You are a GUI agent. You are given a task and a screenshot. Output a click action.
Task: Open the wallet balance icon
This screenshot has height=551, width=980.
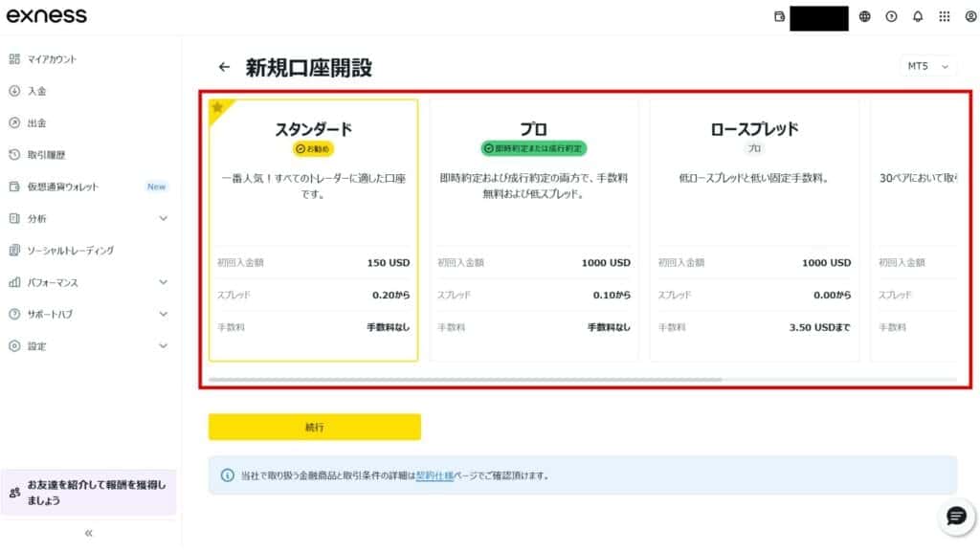(779, 17)
